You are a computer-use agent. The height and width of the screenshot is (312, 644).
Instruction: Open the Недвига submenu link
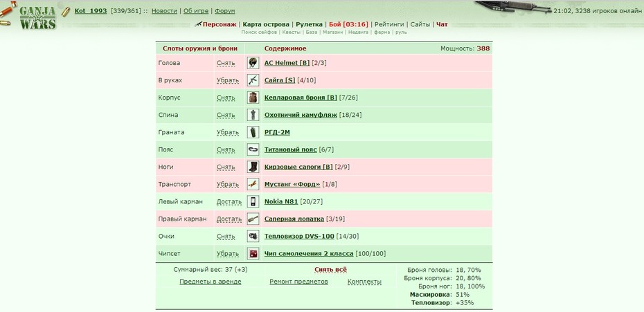pos(359,32)
